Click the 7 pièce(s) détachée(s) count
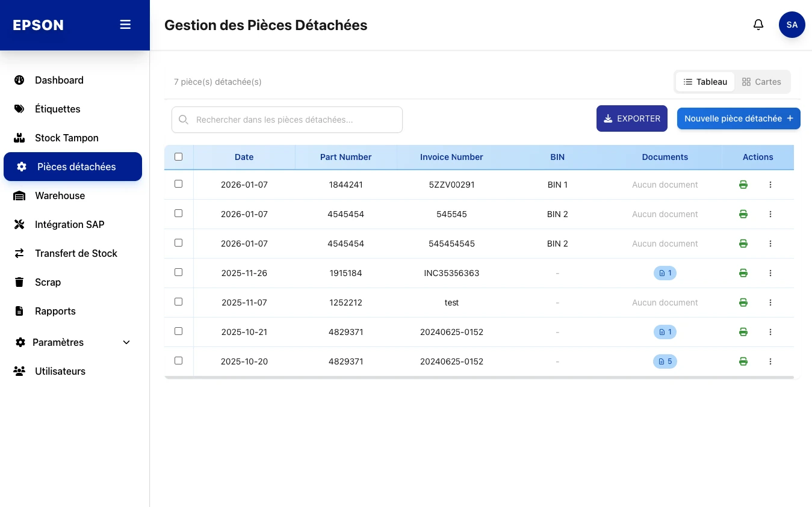The height and width of the screenshot is (507, 812). tap(218, 82)
